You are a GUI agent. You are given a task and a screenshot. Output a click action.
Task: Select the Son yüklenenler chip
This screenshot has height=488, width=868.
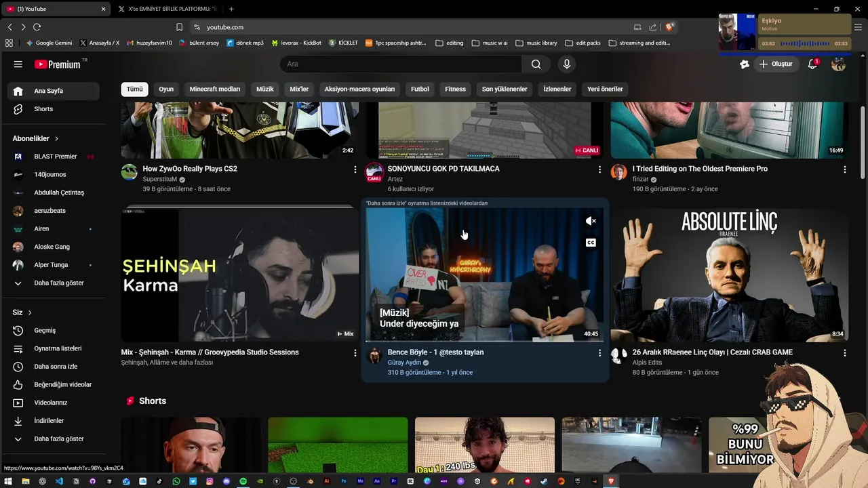point(505,89)
